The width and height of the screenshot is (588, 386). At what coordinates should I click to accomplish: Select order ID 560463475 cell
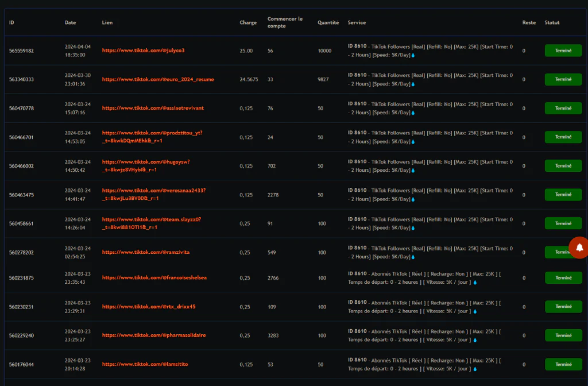pos(21,195)
